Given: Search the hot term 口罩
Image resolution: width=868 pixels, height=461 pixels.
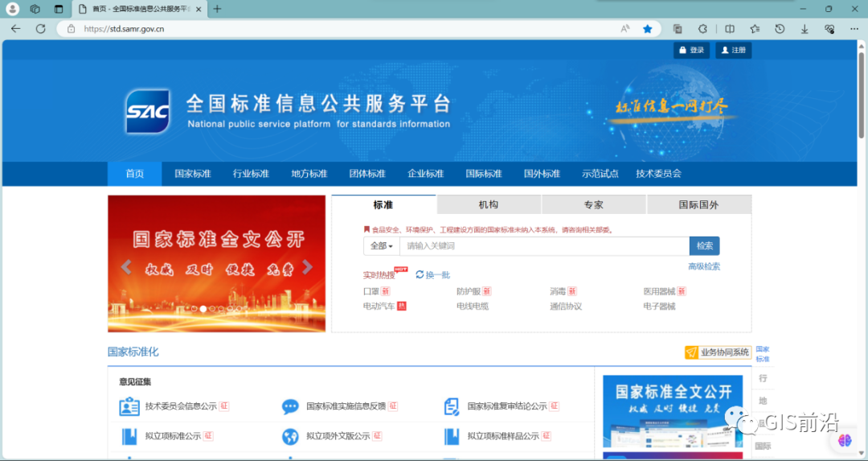Looking at the screenshot, I should 371,291.
